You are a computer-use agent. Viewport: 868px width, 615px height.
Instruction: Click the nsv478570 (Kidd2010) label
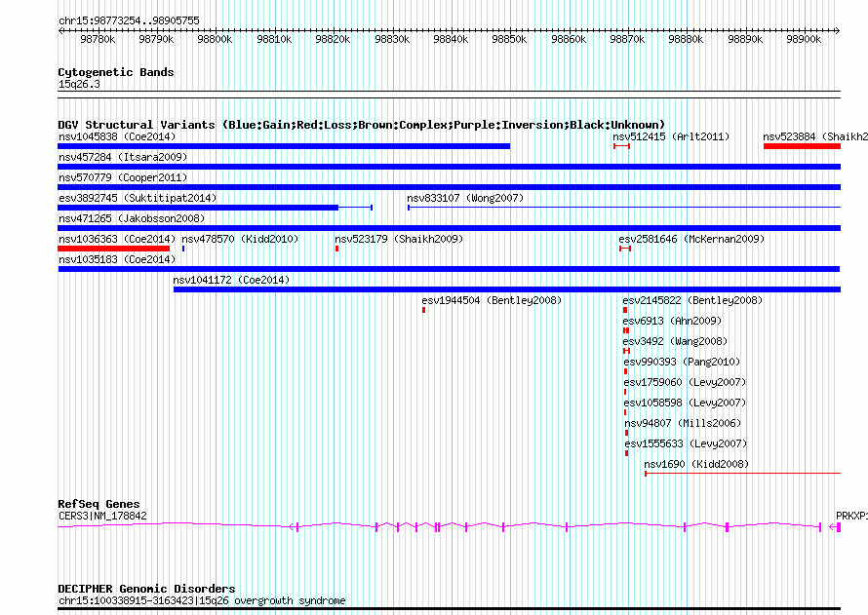tap(240, 239)
